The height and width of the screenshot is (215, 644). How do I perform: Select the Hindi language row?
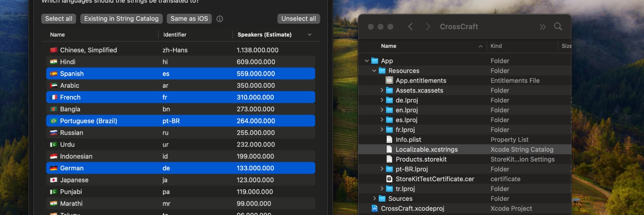pyautogui.click(x=181, y=62)
